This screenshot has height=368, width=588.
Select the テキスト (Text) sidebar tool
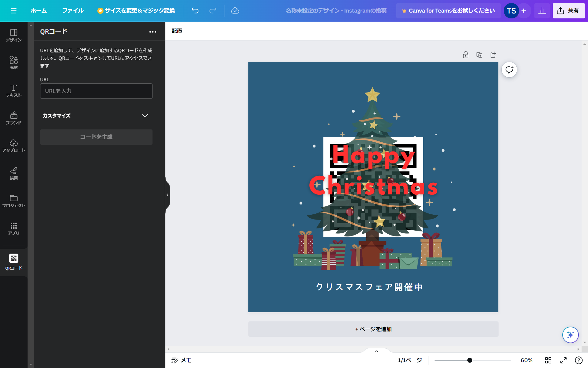(x=13, y=90)
